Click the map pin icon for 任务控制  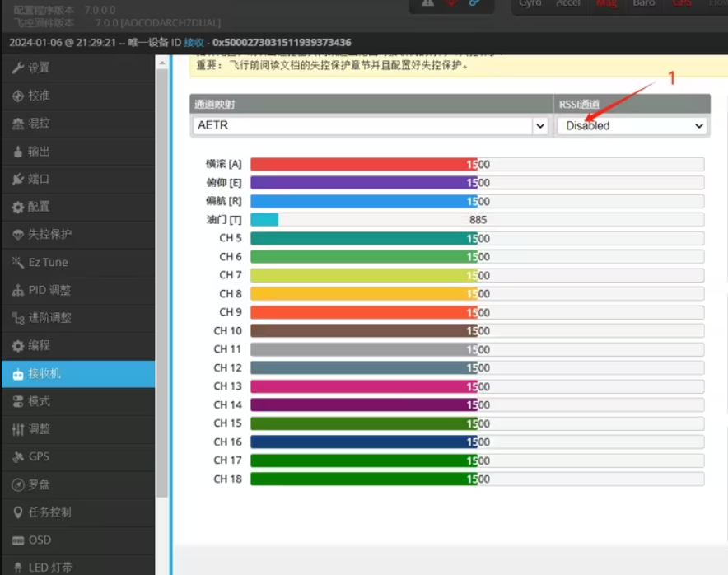pyautogui.click(x=17, y=512)
